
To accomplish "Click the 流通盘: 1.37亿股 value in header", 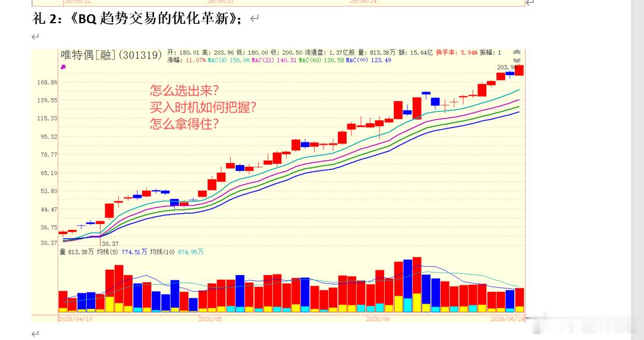I will [329, 52].
